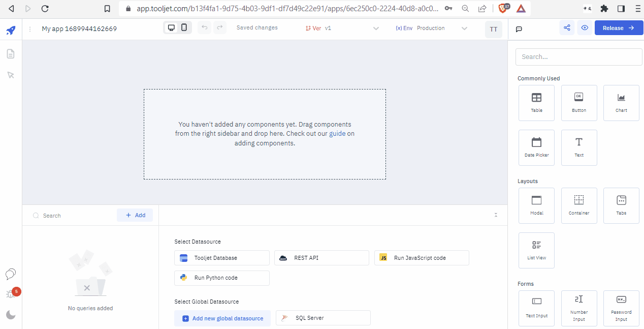Open the inspector cursor icon in sidebar
Screen dimensions: 644x329
coord(11,75)
